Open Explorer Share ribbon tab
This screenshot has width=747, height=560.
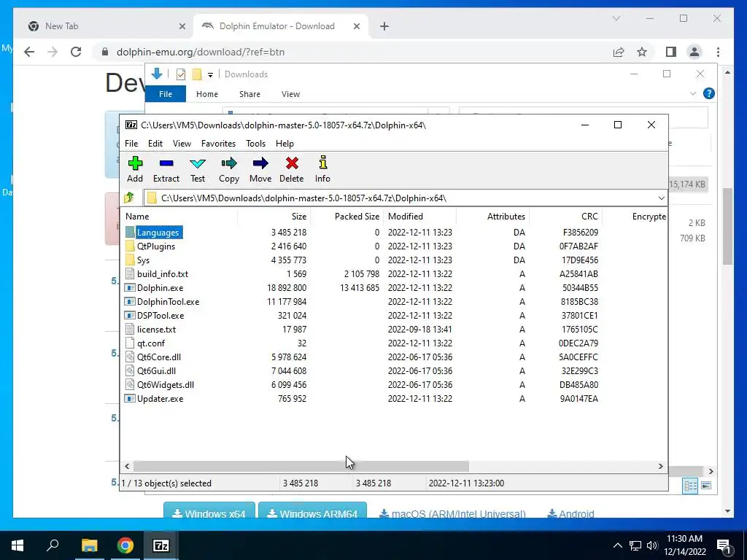[249, 94]
